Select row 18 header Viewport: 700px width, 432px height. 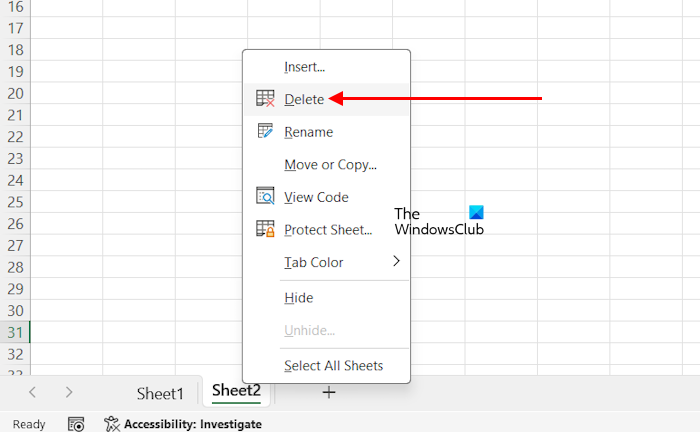click(15, 50)
